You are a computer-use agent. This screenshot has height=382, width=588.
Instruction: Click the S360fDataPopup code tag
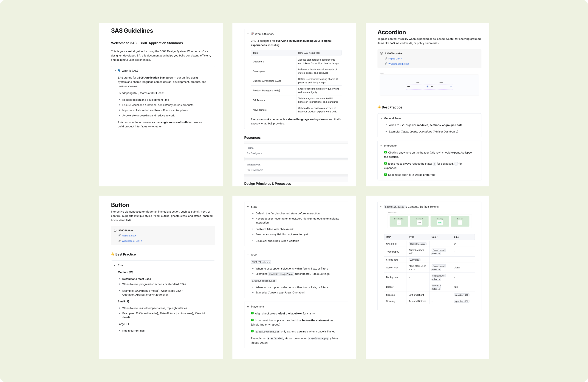pyautogui.click(x=319, y=339)
